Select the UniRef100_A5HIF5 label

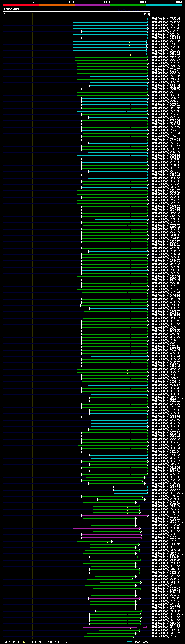[166, 89]
